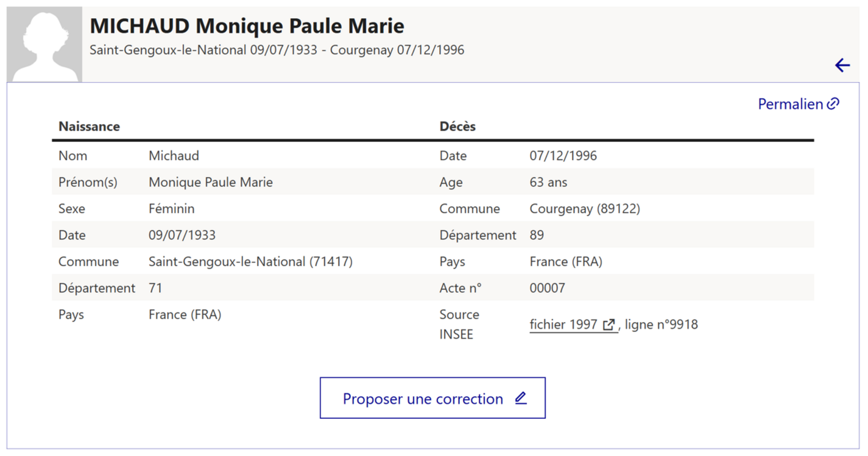Click the Permalien chain link icon
This screenshot has width=868, height=456.
click(833, 104)
